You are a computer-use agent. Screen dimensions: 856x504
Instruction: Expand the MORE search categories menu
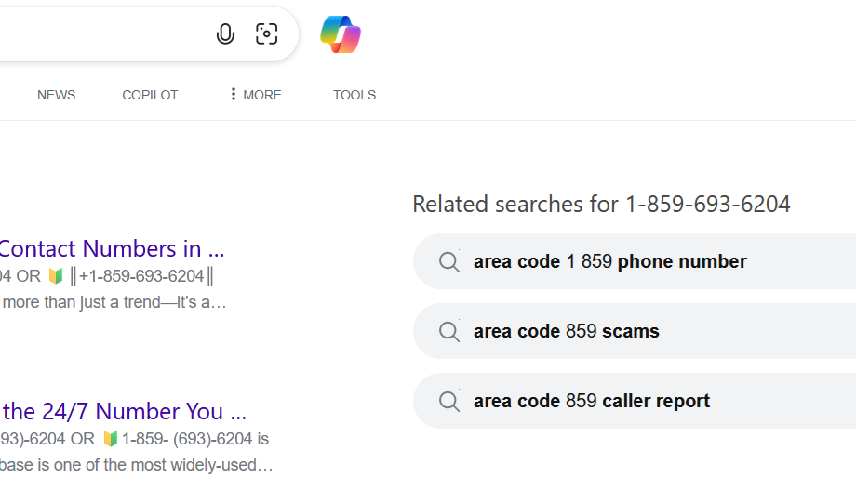(x=256, y=95)
